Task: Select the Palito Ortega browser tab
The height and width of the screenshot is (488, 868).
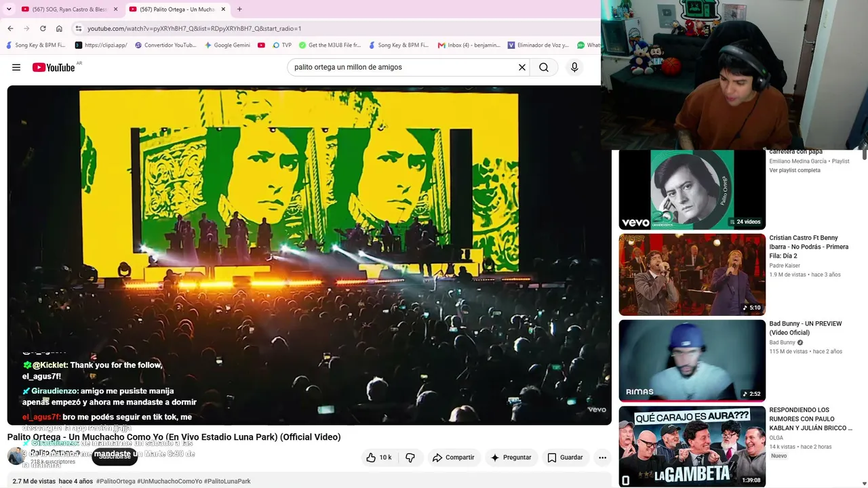Action: click(x=178, y=9)
